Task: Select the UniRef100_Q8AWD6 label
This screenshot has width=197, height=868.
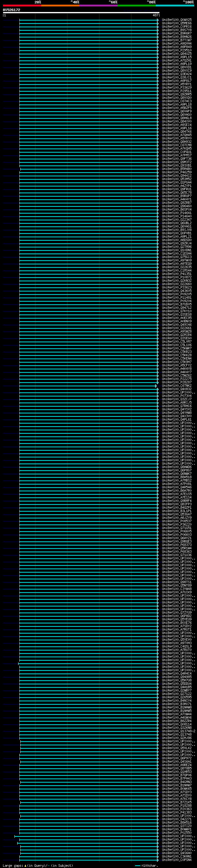Action: [177, 467]
